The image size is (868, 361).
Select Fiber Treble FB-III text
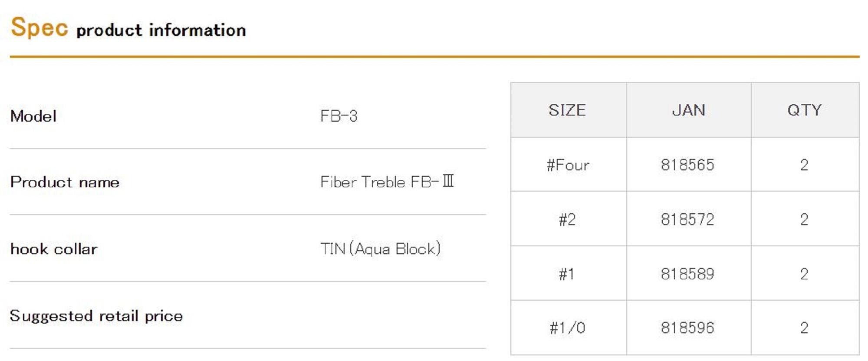tap(387, 182)
